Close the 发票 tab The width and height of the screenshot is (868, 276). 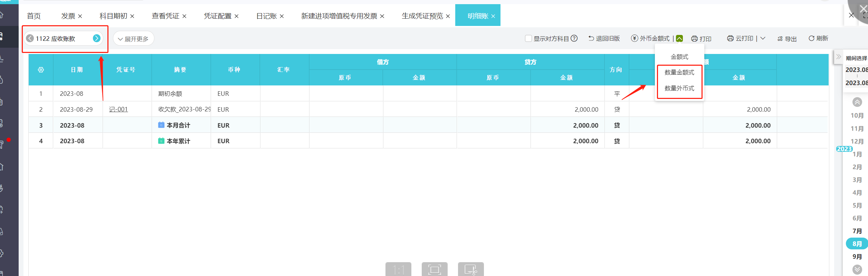[80, 16]
